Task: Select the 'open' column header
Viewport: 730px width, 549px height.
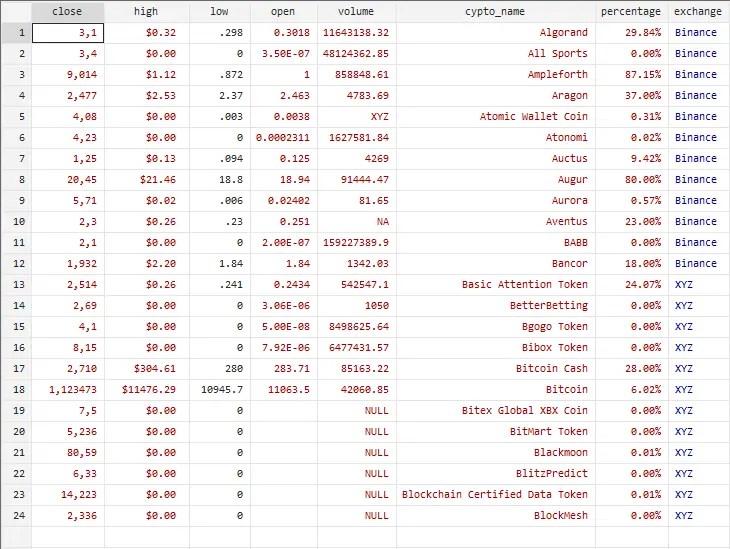Action: coord(284,11)
